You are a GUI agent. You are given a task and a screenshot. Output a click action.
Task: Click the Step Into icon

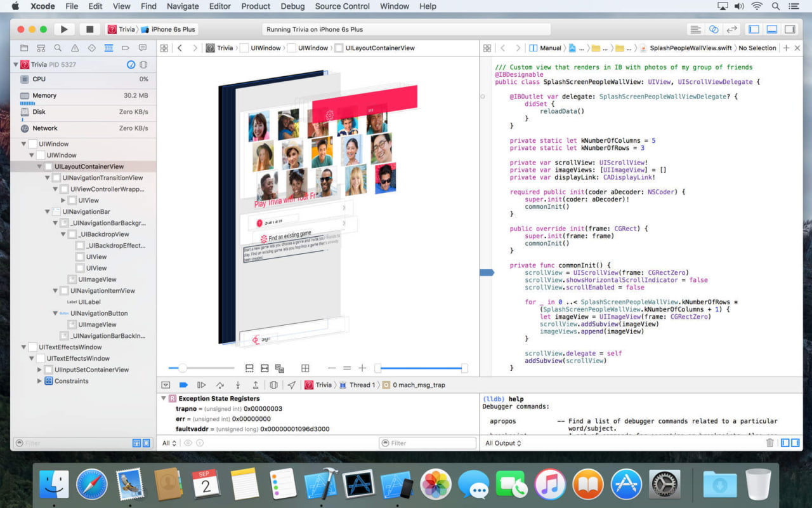[x=238, y=385]
